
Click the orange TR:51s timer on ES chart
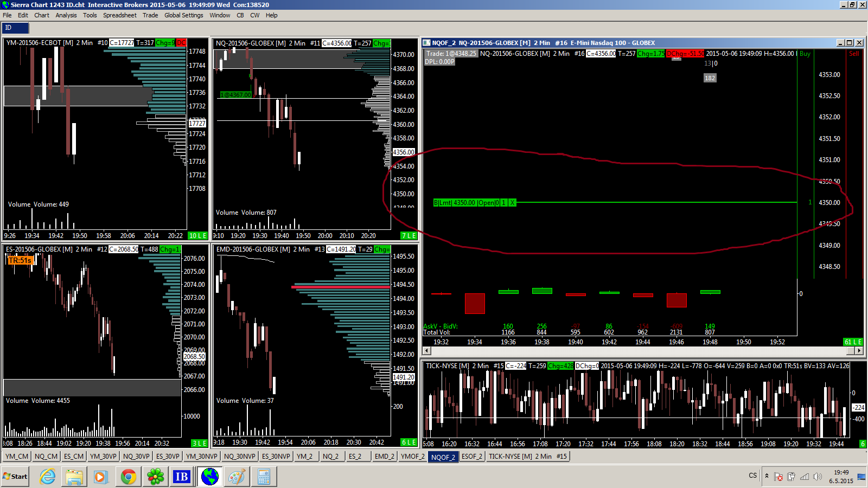point(20,261)
